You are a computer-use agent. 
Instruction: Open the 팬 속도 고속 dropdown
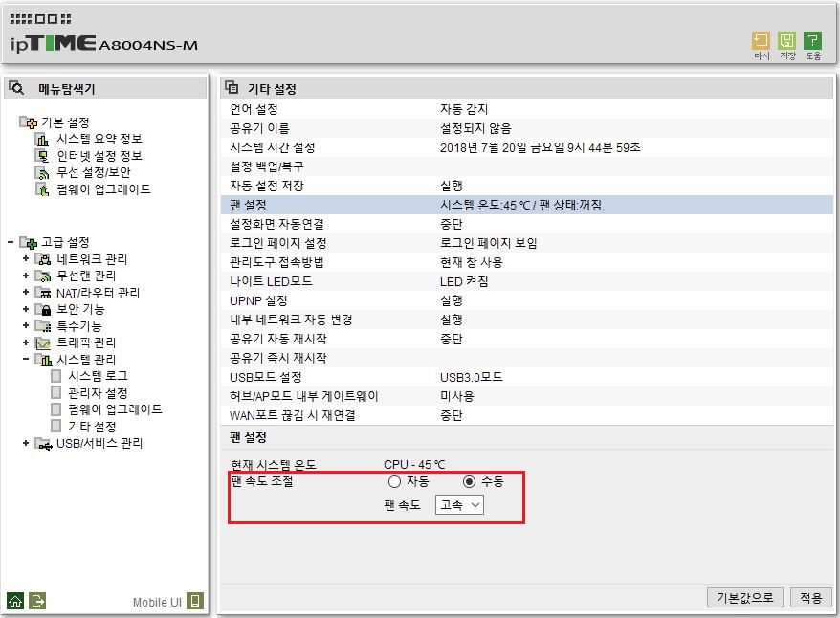pyautogui.click(x=459, y=504)
